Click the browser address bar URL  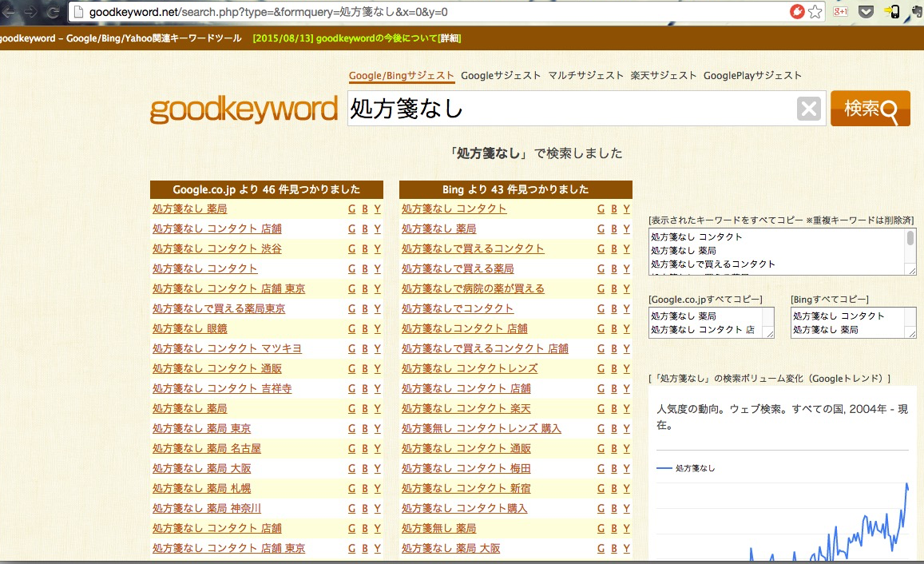(268, 12)
